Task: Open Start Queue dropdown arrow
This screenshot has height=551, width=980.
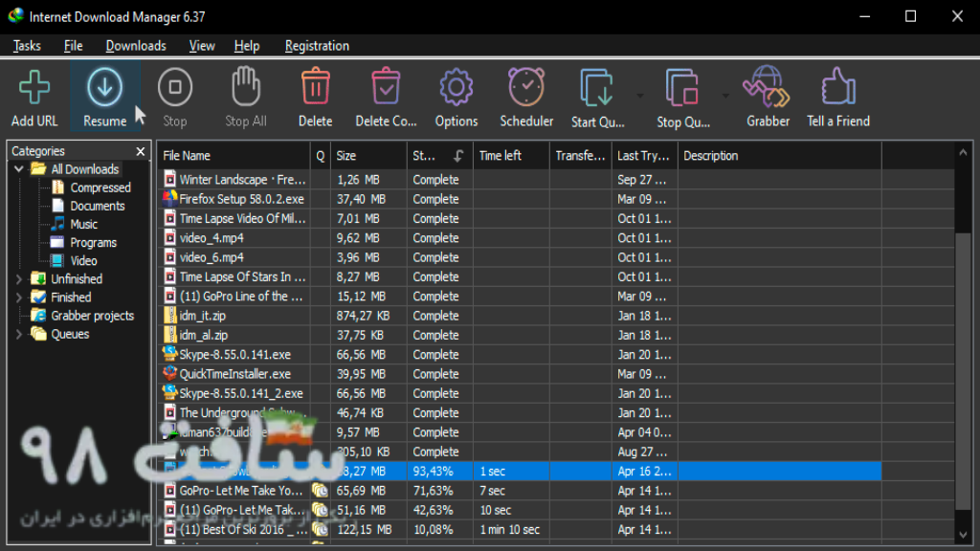Action: pyautogui.click(x=640, y=96)
